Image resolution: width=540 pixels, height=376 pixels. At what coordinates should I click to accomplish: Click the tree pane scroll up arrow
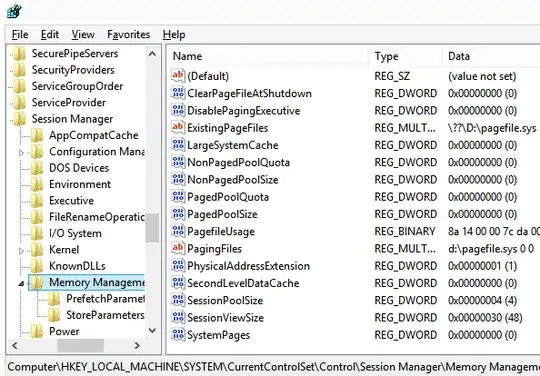point(153,54)
